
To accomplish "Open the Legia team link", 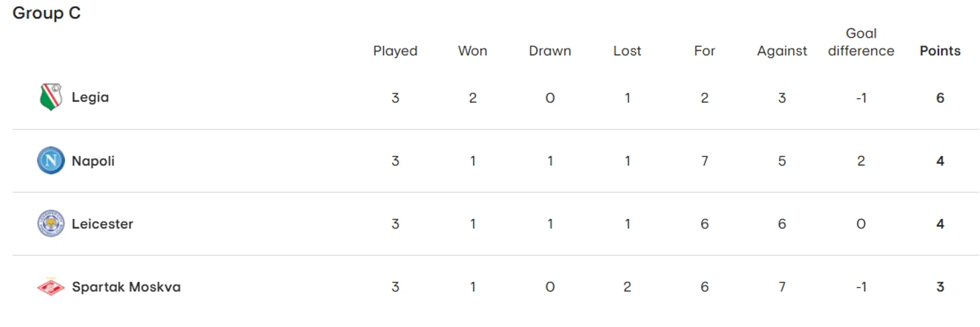I will point(90,97).
